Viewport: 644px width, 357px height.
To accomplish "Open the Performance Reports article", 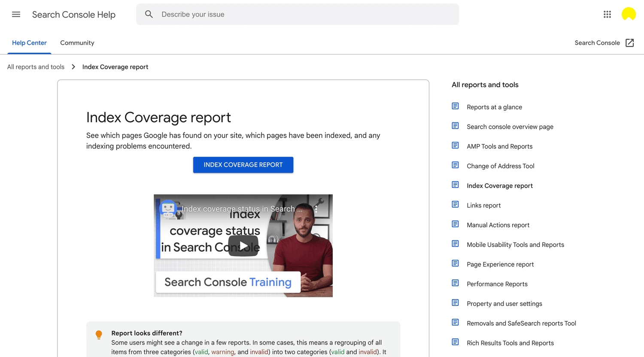I will coord(497,284).
